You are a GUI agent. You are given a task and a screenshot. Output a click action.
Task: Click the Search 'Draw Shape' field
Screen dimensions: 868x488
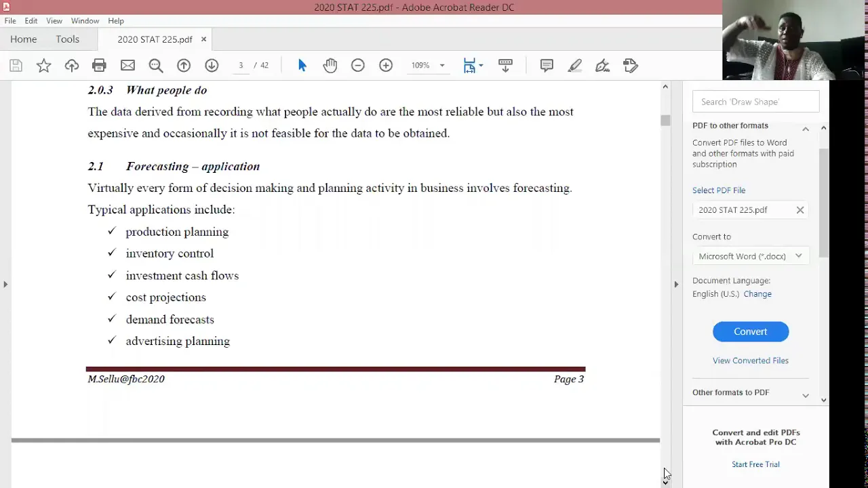click(x=756, y=102)
